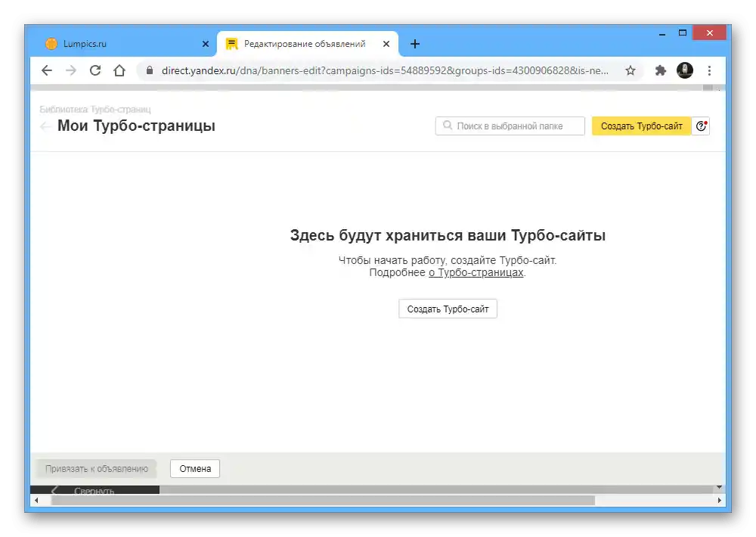Viewport: 756px width, 537px height.
Task: Click the Здесь будут храниться ваши Турбо-сайты heading
Action: (448, 235)
